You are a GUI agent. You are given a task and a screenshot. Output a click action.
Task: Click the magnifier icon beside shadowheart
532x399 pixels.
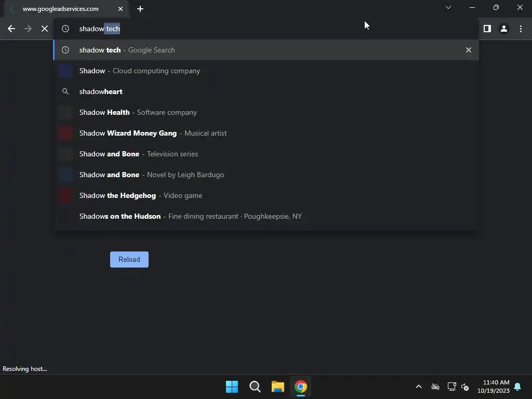(x=65, y=91)
